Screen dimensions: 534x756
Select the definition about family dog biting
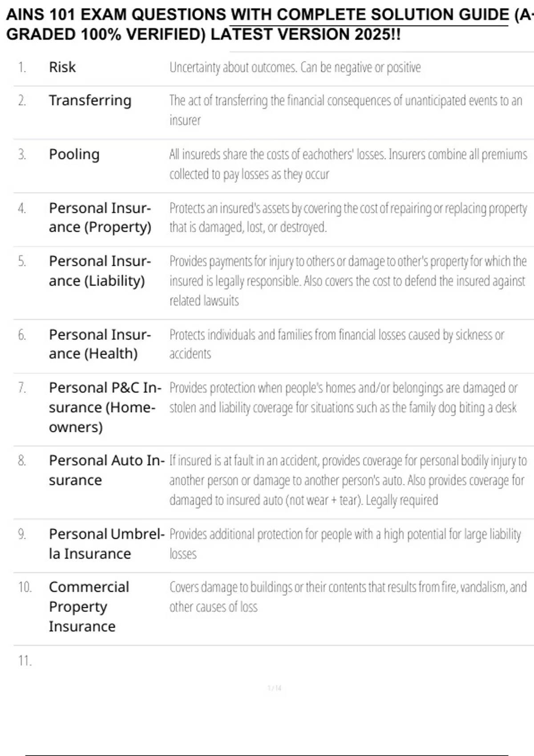tap(344, 398)
